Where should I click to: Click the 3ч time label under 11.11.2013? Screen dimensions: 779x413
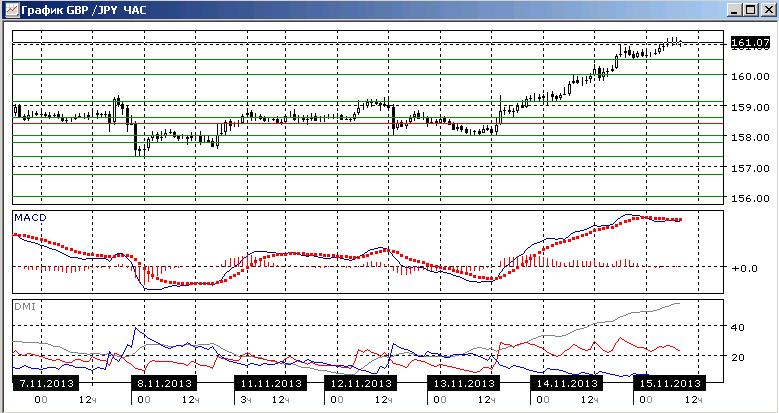click(245, 400)
